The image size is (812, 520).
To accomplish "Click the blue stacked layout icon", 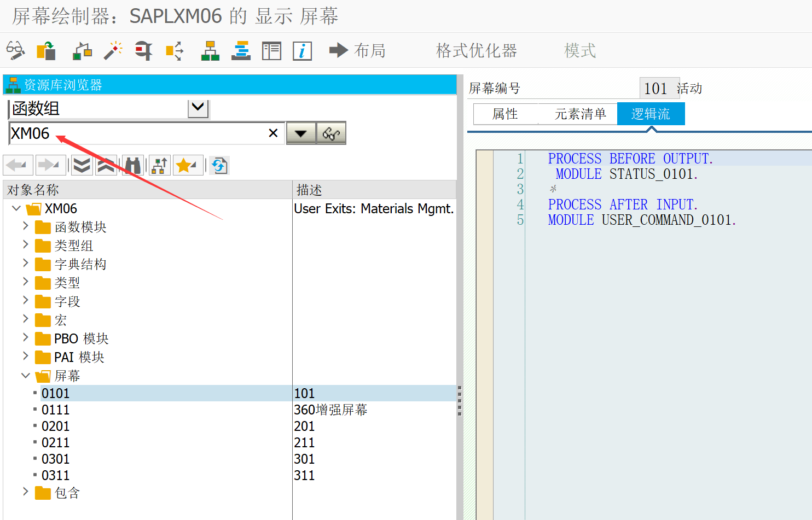I will coord(241,50).
